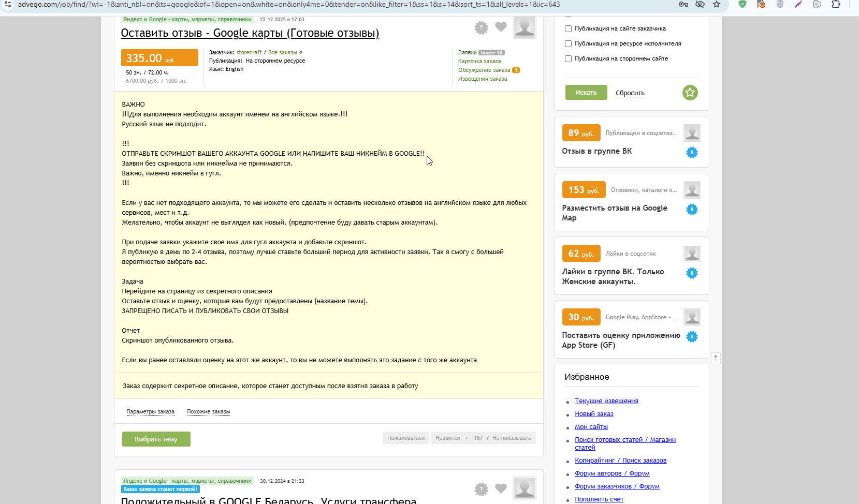Click the saved passwords key icon
The width and height of the screenshot is (859, 504).
(x=683, y=4)
